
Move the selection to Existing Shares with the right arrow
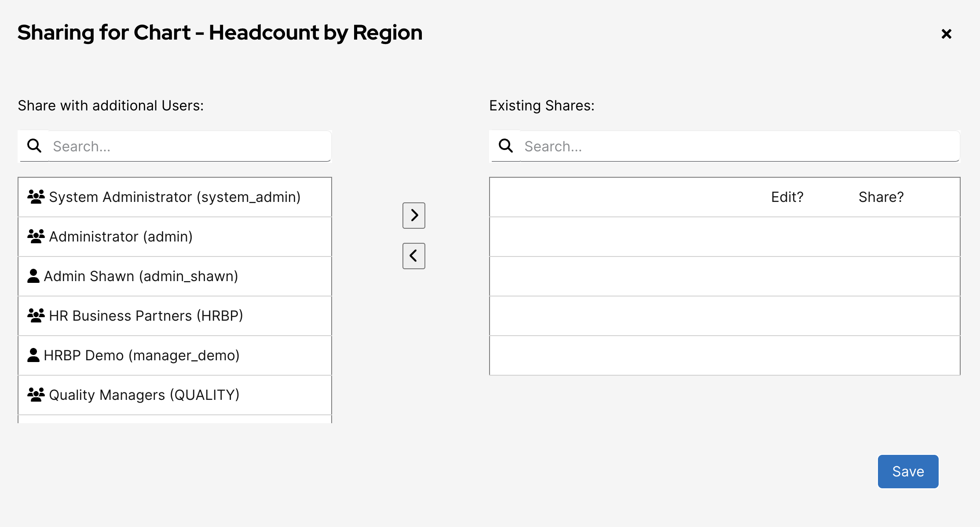click(413, 216)
